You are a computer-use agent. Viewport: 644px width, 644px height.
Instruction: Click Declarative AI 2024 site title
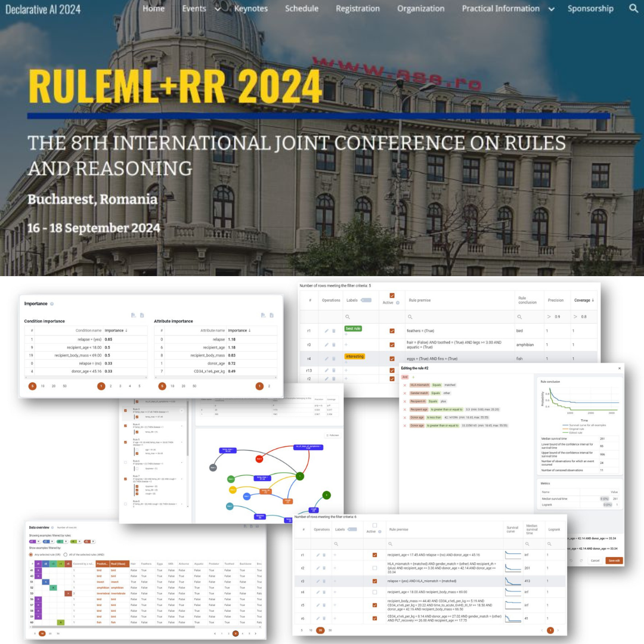[x=43, y=10]
